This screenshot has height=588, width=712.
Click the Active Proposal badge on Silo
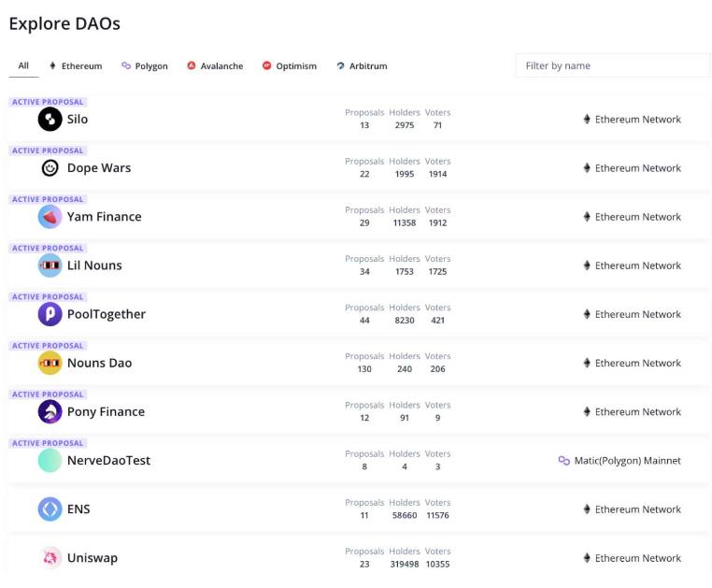[48, 102]
